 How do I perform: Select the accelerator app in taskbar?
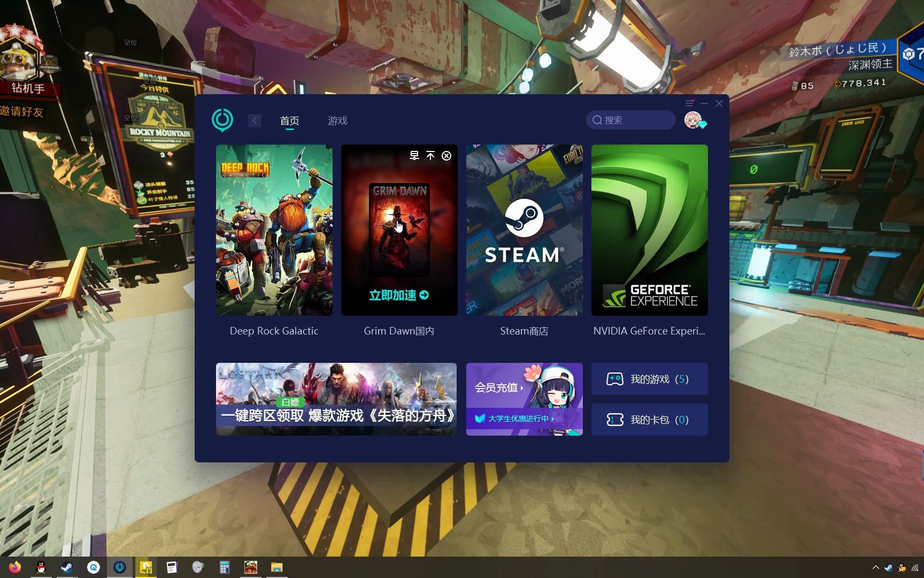click(x=120, y=567)
